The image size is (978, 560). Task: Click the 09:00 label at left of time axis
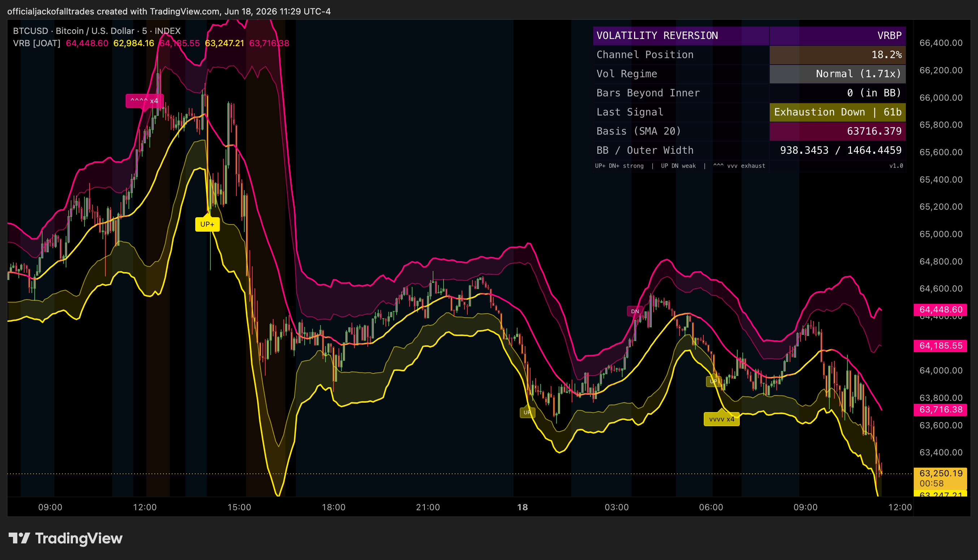click(x=50, y=507)
